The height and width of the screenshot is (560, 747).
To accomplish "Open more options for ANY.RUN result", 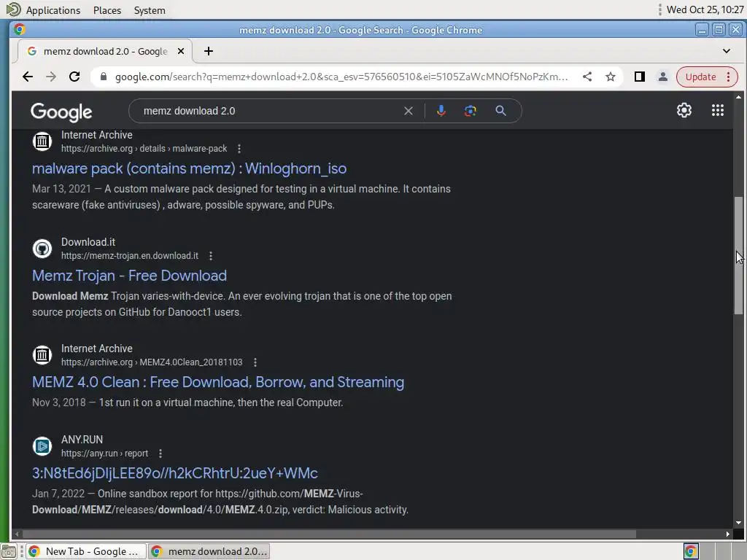I will pos(160,454).
